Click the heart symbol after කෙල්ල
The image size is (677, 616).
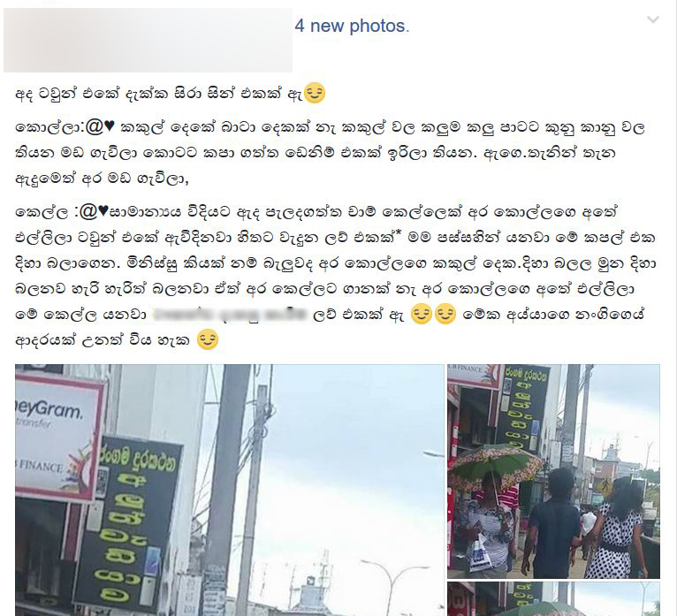tap(103, 211)
